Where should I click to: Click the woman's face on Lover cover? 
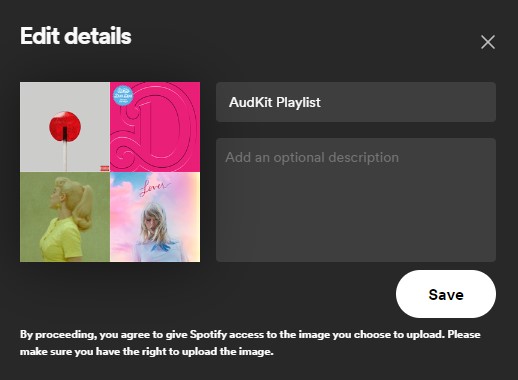[x=152, y=222]
